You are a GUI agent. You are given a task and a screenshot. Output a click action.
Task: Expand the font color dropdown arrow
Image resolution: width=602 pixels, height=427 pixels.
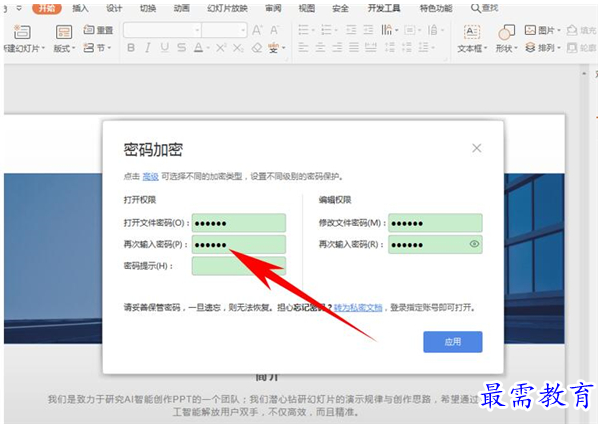[x=208, y=48]
